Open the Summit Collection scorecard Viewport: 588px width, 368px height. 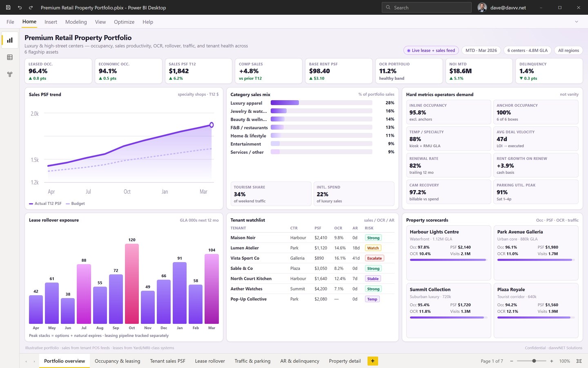pos(448,310)
